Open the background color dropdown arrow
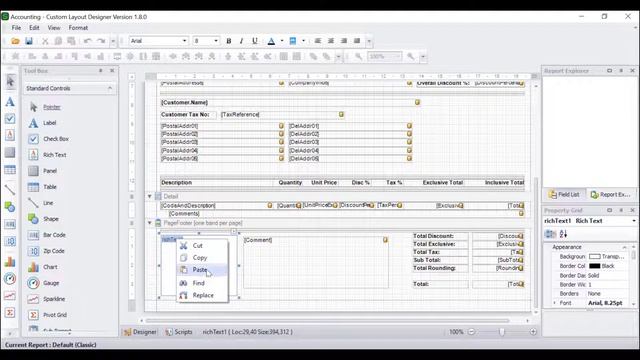The width and height of the screenshot is (640, 360). 303,41
